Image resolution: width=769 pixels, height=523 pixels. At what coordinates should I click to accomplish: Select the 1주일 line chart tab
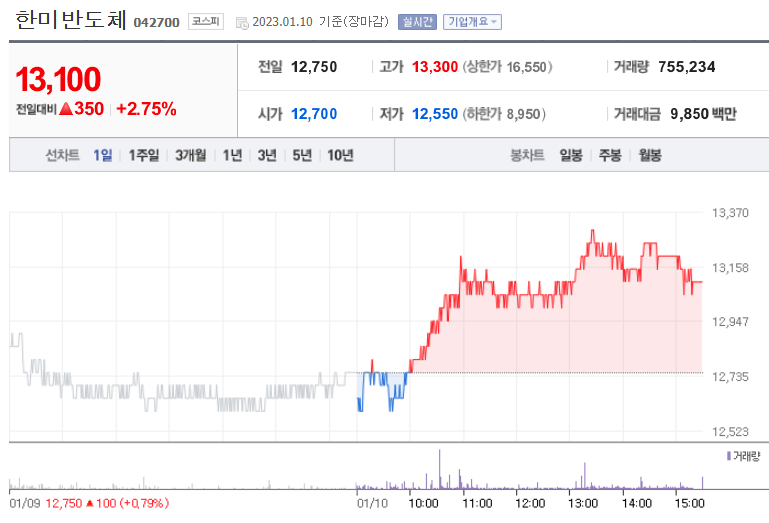click(144, 156)
